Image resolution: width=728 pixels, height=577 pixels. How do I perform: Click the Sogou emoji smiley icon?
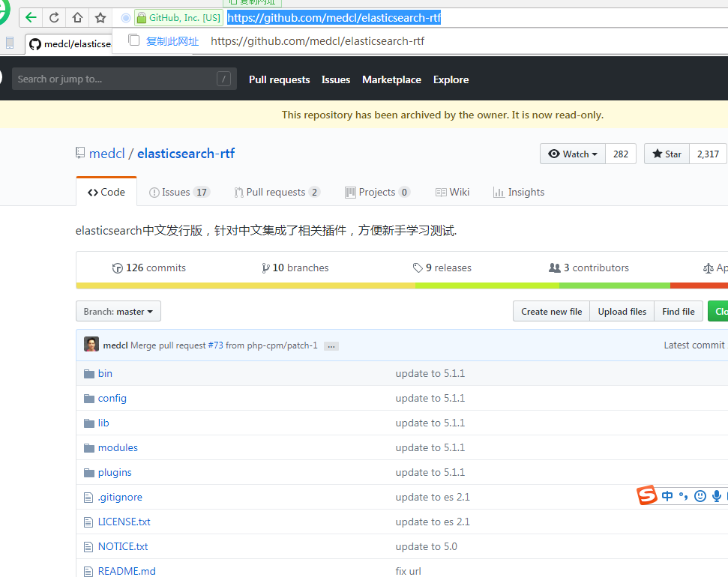pos(700,495)
